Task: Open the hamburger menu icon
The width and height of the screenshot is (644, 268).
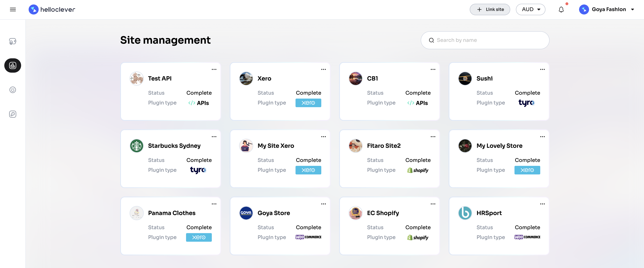Action: pos(13,9)
